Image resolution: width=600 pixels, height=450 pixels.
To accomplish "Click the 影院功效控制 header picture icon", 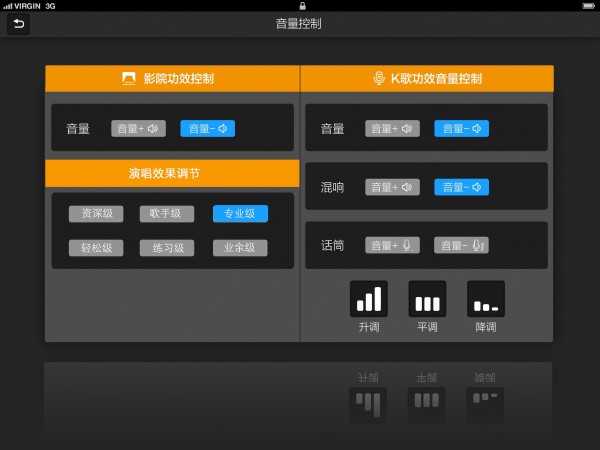I will click(x=128, y=78).
